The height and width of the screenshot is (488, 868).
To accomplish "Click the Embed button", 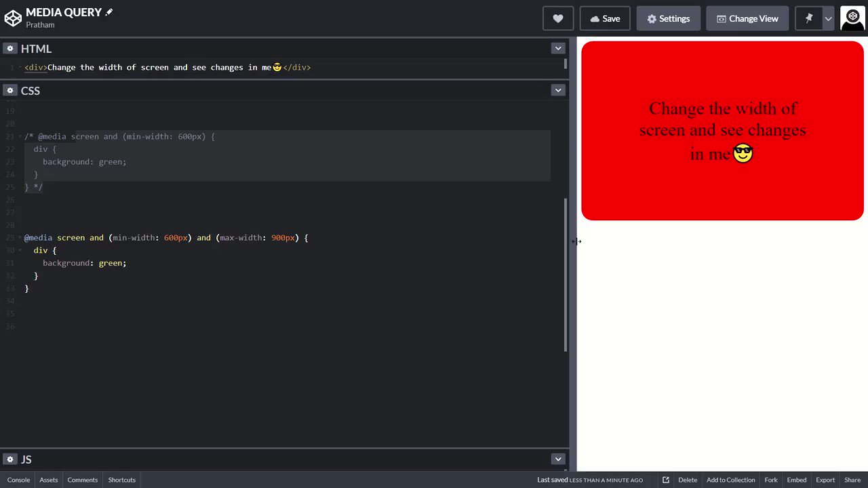I will coord(797,480).
